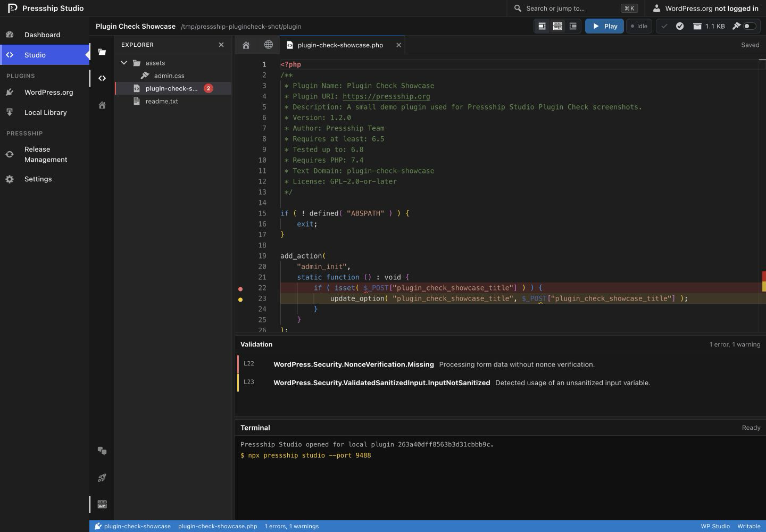Click the Idle status indicator
Viewport: 766px width, 532px height.
(639, 26)
